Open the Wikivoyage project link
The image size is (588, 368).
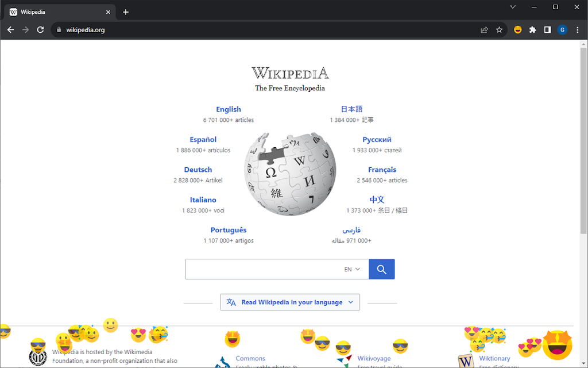(x=374, y=358)
